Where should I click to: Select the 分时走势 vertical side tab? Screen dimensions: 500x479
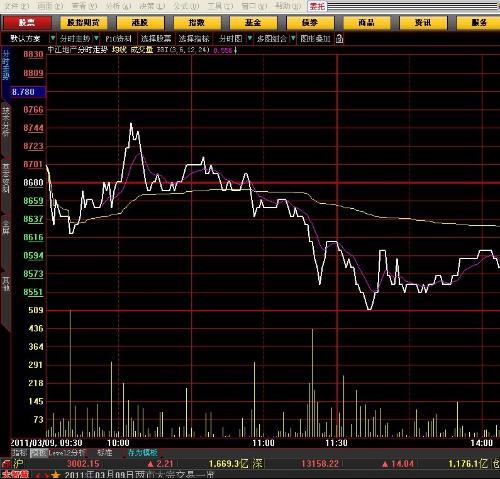click(6, 65)
